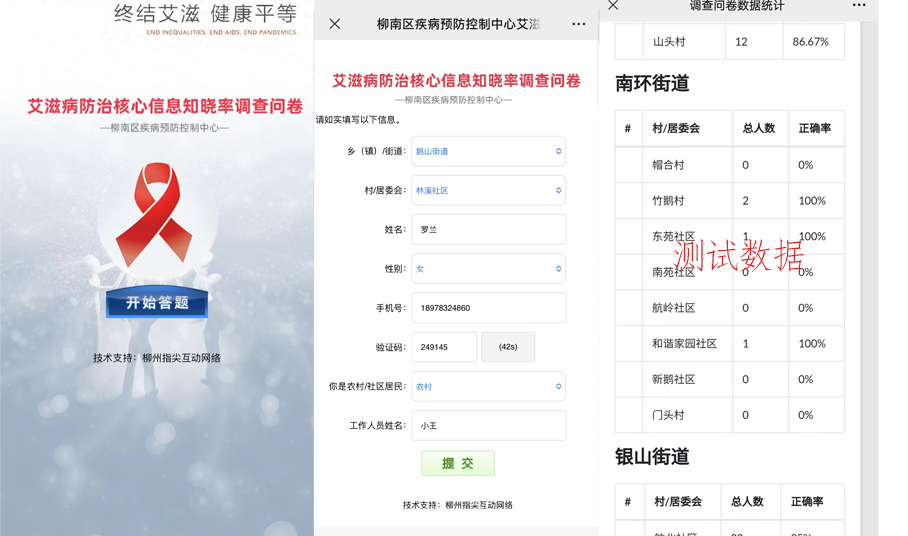This screenshot has width=908, height=536.
Task: Click the 验证码 input with 249145
Action: (443, 347)
